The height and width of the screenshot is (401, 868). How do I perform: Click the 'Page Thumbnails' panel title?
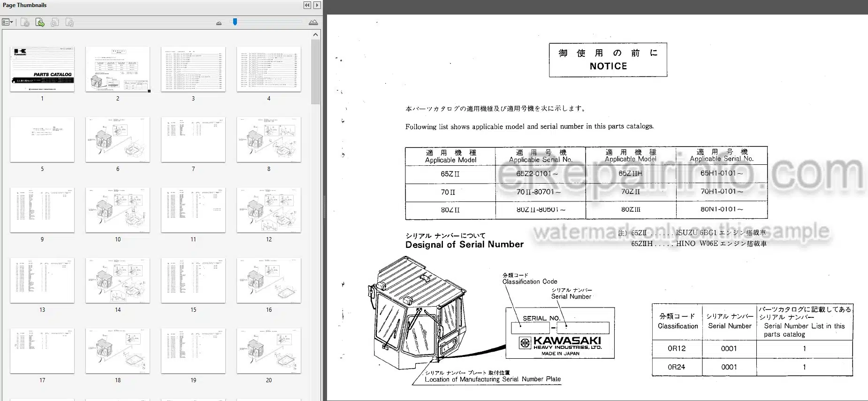pos(25,5)
